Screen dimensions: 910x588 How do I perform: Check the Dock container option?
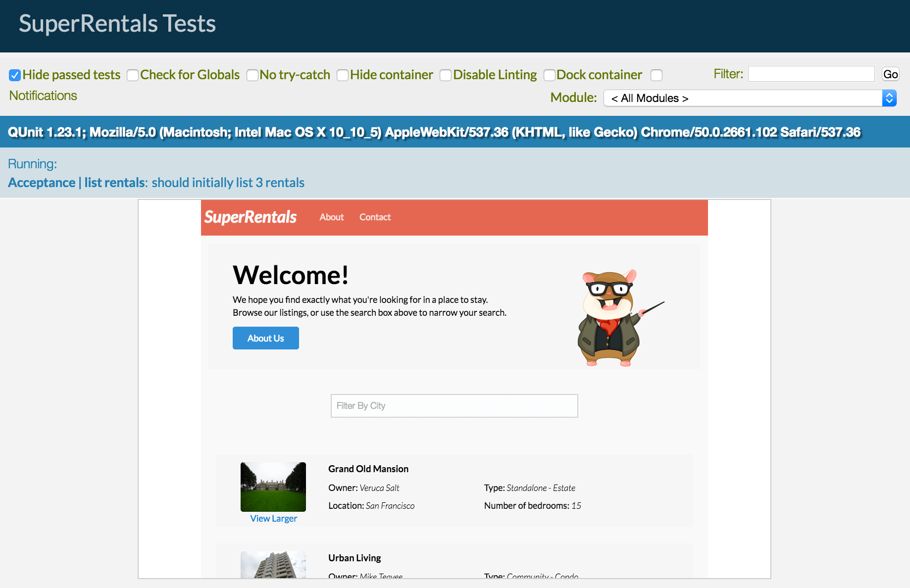pyautogui.click(x=549, y=75)
